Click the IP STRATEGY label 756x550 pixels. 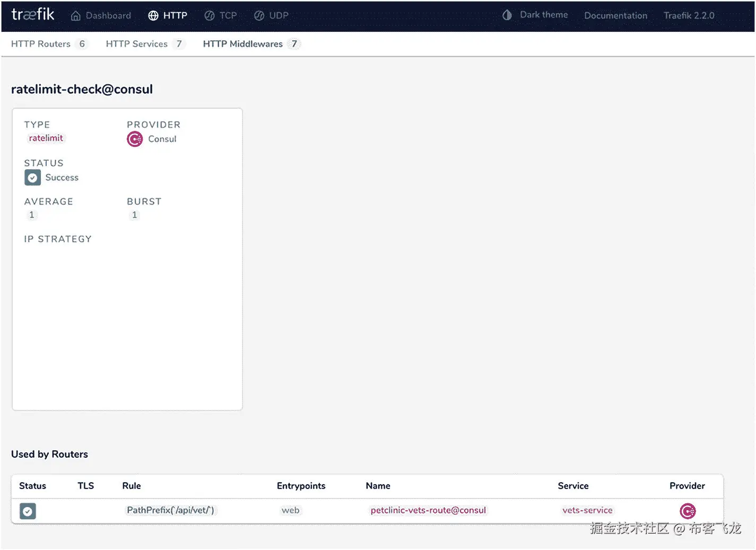[57, 239]
